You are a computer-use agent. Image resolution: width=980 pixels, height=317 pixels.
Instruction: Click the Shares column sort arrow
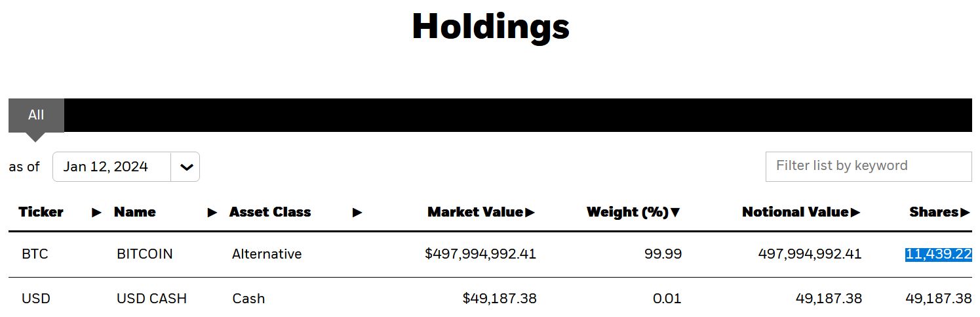click(x=965, y=213)
